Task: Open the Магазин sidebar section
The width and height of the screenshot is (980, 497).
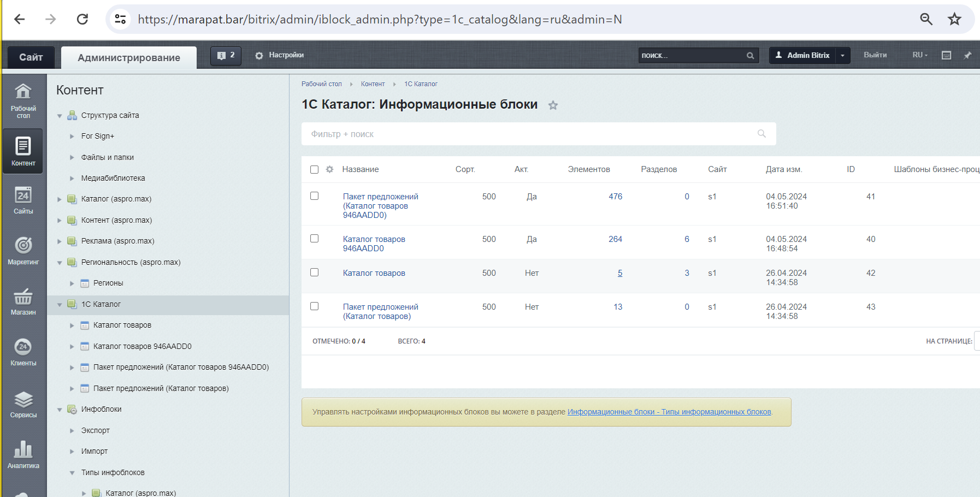Action: 23,301
